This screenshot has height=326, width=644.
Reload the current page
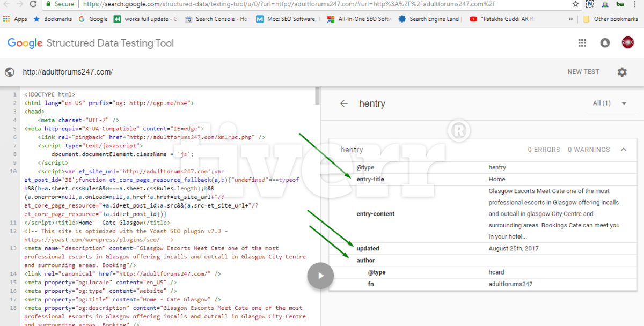(33, 4)
